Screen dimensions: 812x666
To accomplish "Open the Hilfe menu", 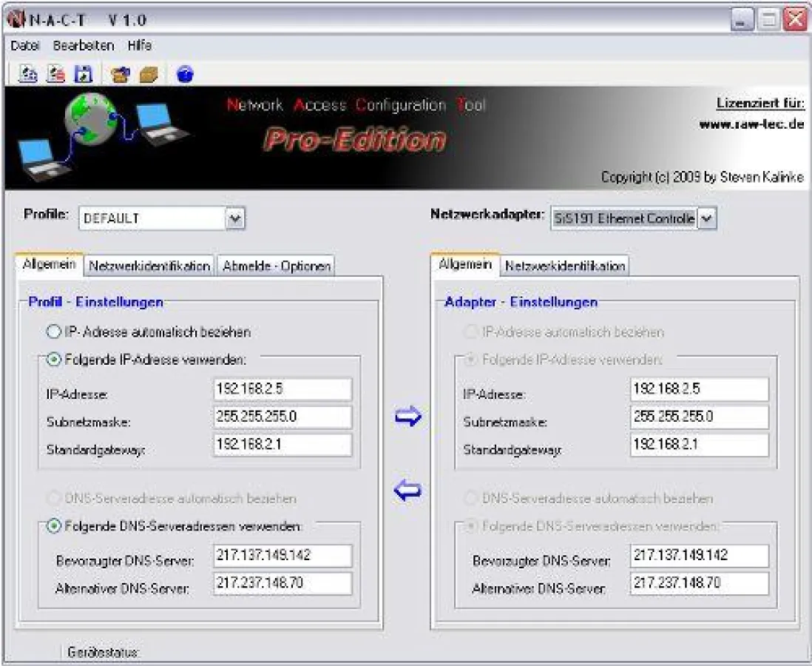I will (139, 45).
